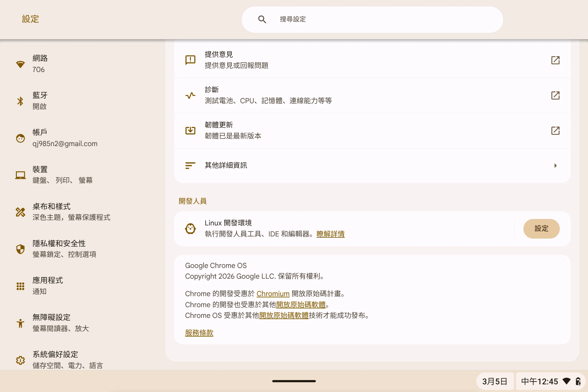Click the Linux 設定 button
The image size is (588, 392).
(x=541, y=228)
